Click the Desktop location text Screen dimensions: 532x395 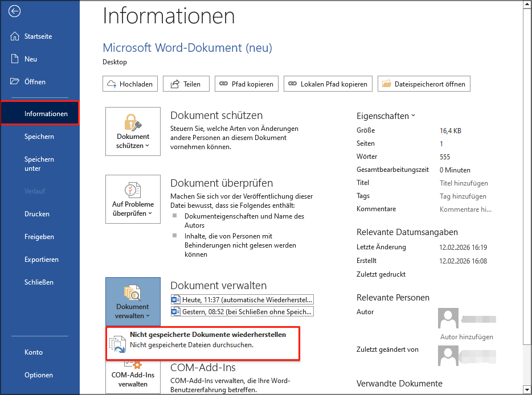tap(114, 62)
